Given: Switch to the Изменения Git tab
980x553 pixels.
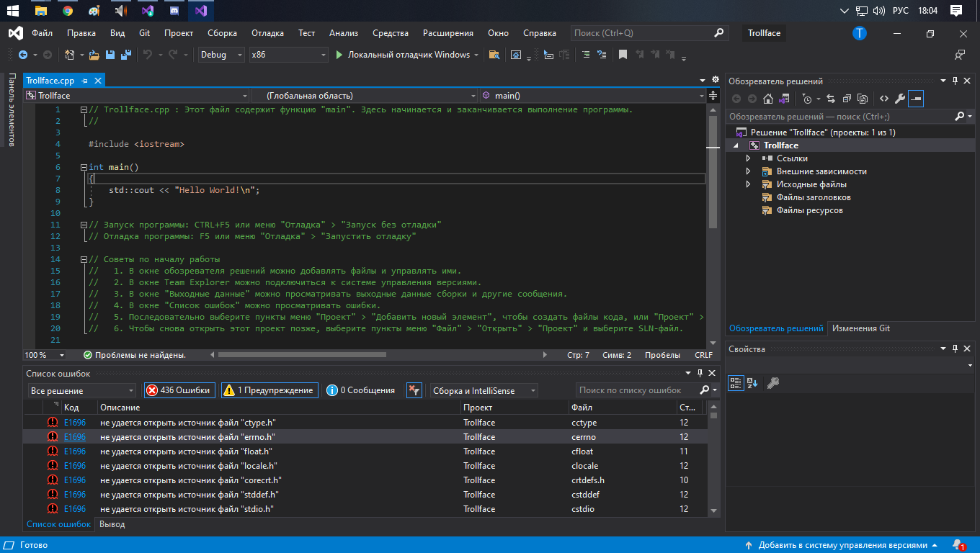Looking at the screenshot, I should (x=861, y=328).
